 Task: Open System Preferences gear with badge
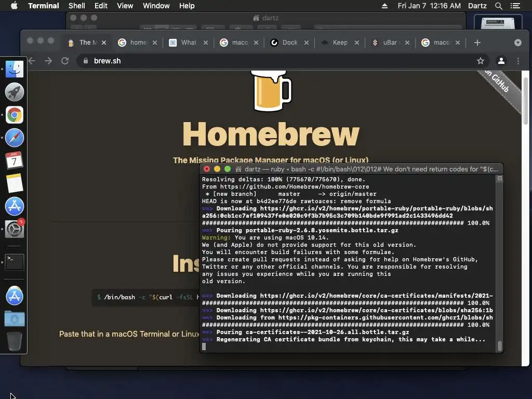coord(14,229)
